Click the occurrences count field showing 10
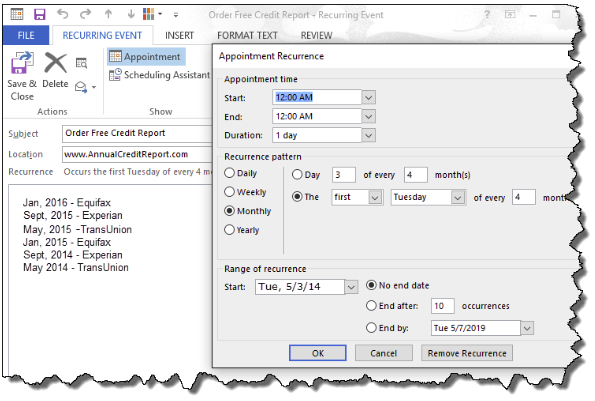Image resolution: width=595 pixels, height=401 pixels. coord(442,306)
